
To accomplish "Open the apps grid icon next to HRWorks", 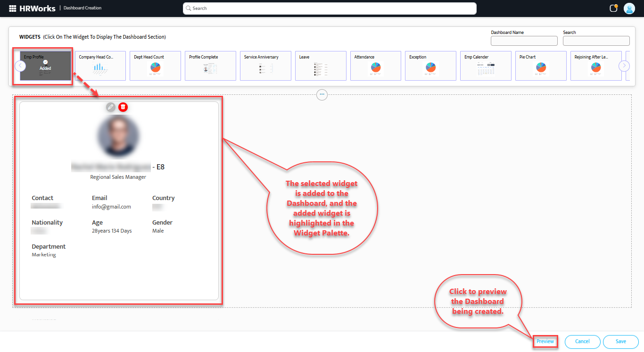I will pos(11,8).
